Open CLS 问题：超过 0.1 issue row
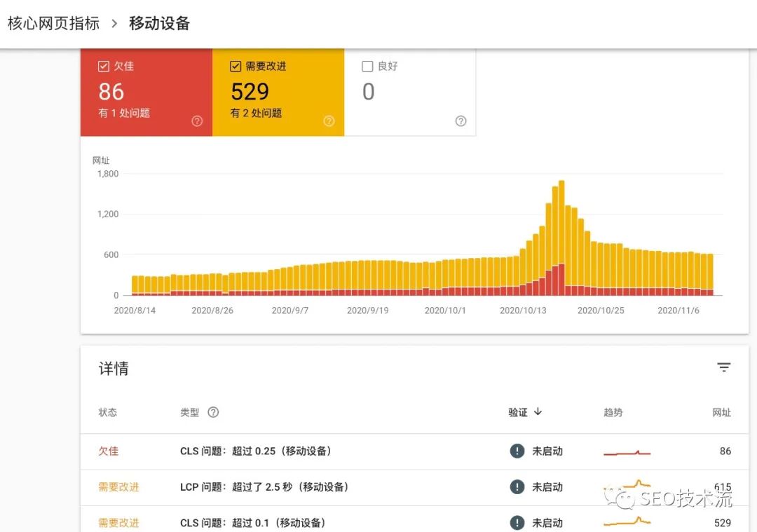The image size is (757, 532). click(252, 523)
